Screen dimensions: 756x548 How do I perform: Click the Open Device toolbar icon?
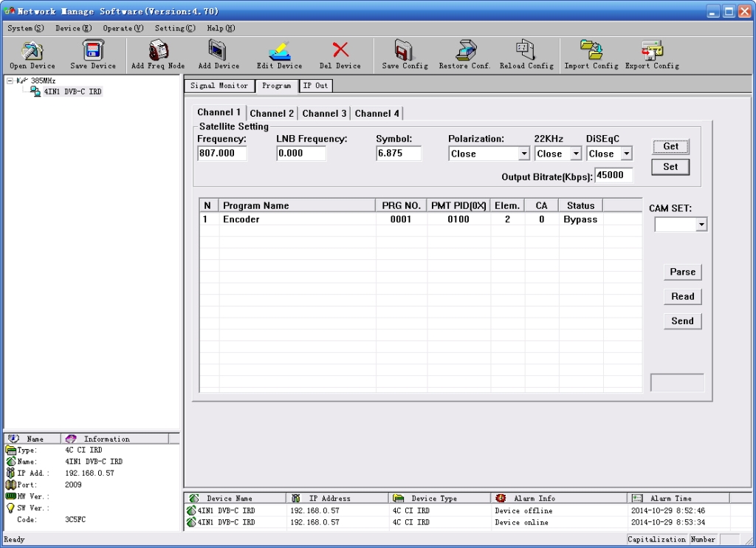coord(32,51)
